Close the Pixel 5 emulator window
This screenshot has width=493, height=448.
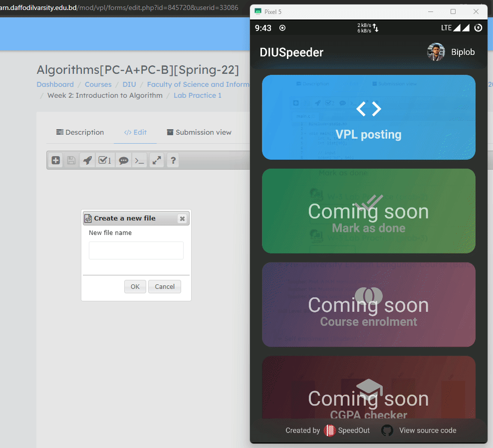(476, 11)
